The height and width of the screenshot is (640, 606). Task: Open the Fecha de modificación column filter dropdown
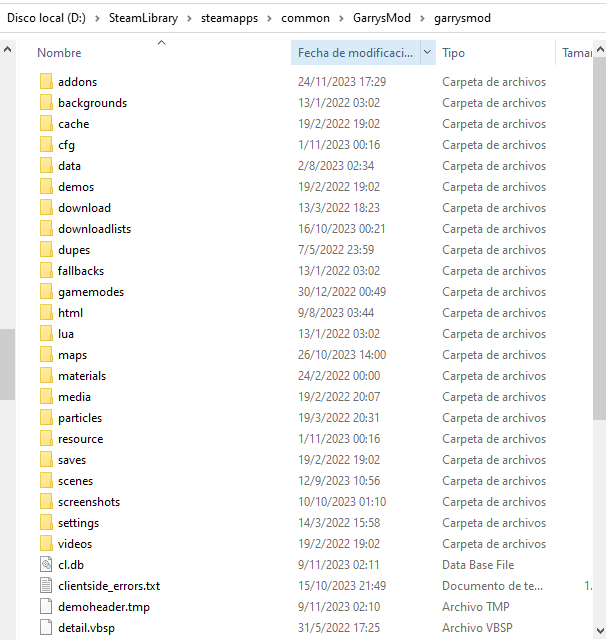point(427,52)
